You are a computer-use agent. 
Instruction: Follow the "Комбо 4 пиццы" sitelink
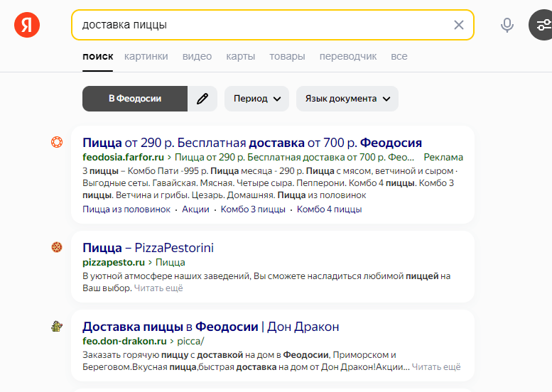coord(329,209)
